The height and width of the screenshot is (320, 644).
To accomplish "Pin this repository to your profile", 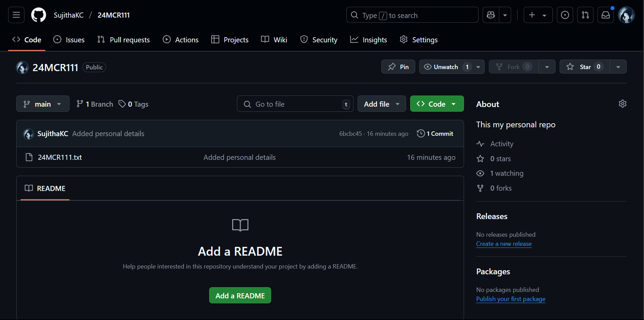I will pyautogui.click(x=398, y=67).
